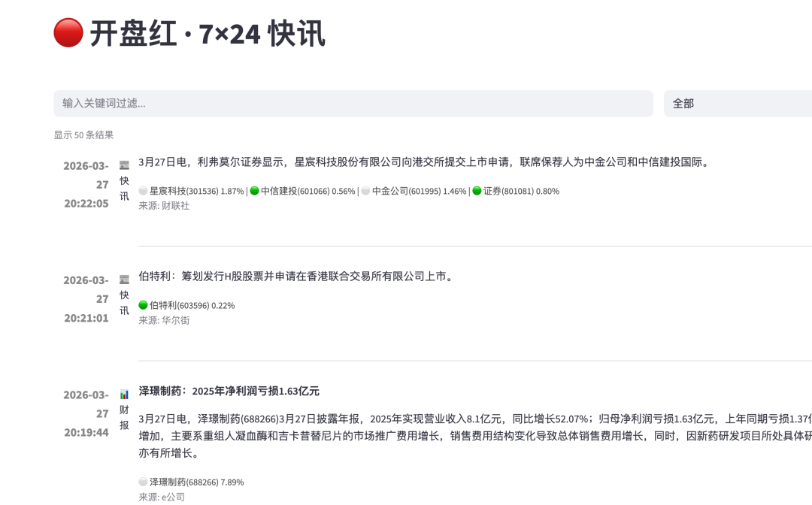This screenshot has height=505, width=812.
Task: Click the white circle next to 星宸科技(301536)
Action: (143, 190)
